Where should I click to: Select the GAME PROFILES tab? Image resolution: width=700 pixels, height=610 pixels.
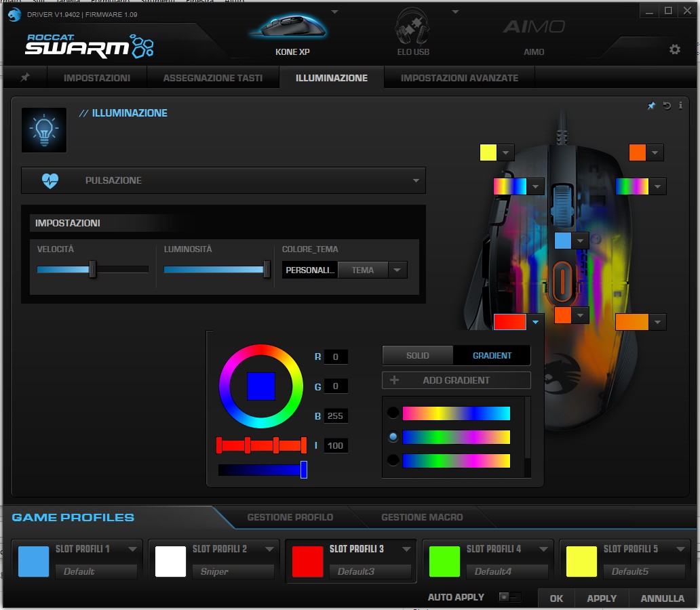click(73, 517)
